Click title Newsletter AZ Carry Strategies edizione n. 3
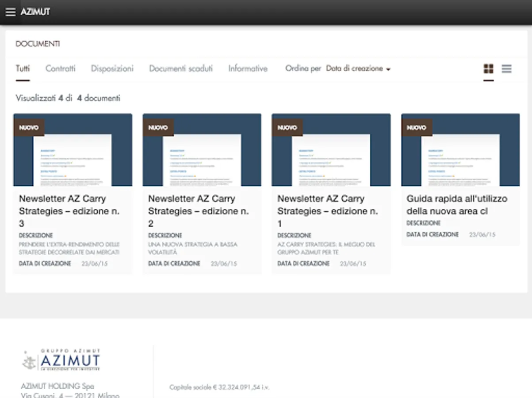The width and height of the screenshot is (532, 398). coord(69,211)
